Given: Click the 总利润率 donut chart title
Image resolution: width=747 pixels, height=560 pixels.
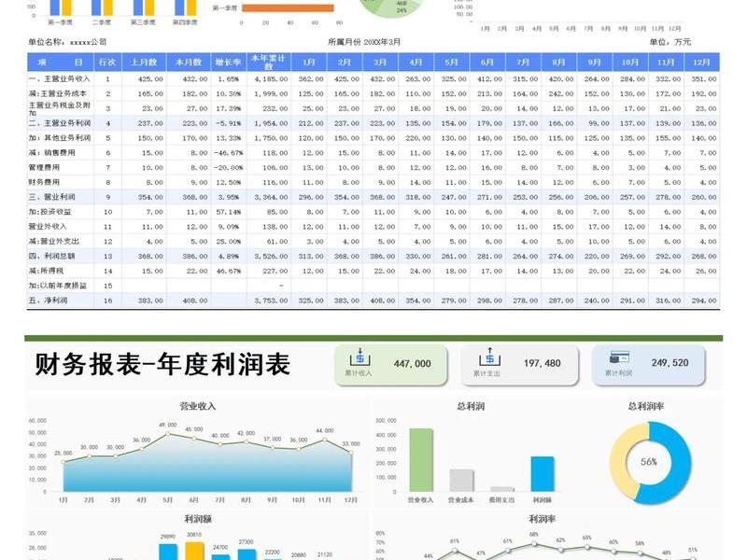Looking at the screenshot, I should [x=645, y=406].
